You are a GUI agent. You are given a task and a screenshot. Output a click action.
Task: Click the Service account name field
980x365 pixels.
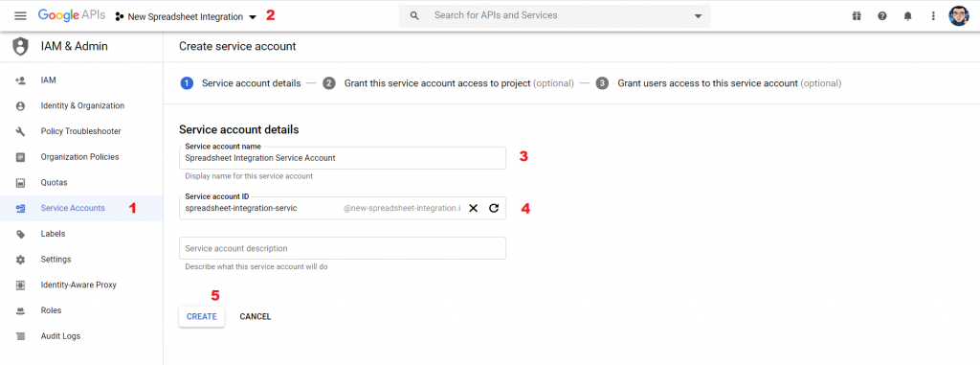[343, 158]
